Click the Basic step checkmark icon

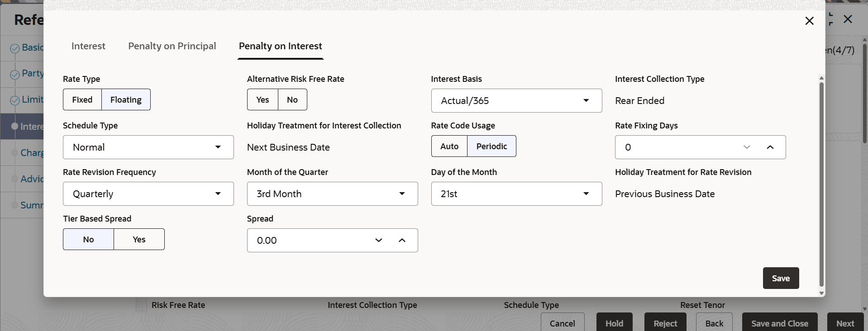pyautogui.click(x=15, y=48)
